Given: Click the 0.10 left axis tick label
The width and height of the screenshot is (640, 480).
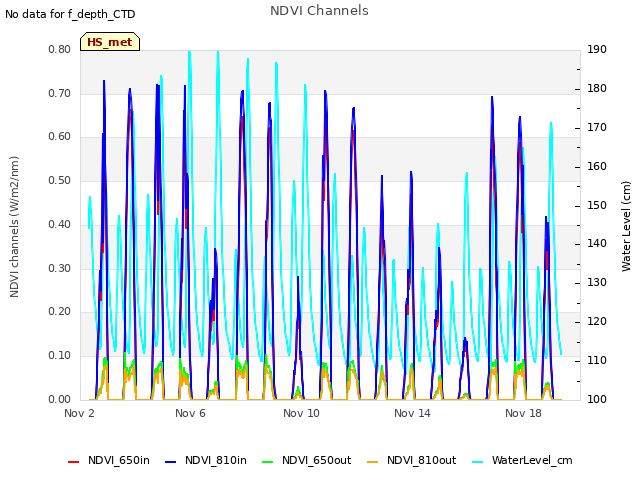Looking at the screenshot, I should click(x=60, y=356).
